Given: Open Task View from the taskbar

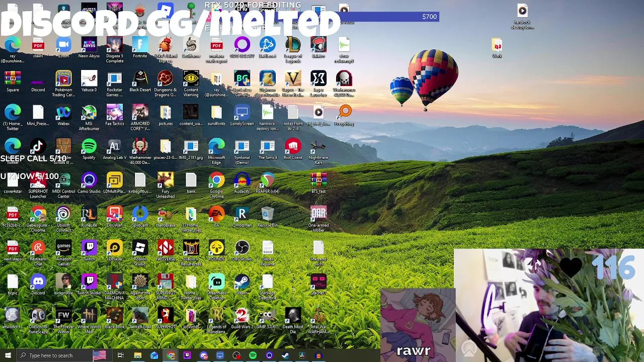Looking at the screenshot, I should coord(120,355).
